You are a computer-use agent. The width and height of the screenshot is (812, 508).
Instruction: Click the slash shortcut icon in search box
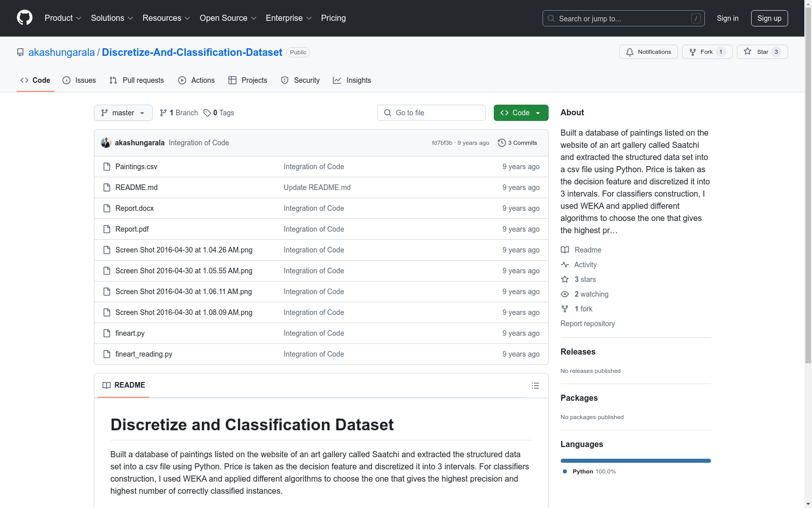(696, 18)
